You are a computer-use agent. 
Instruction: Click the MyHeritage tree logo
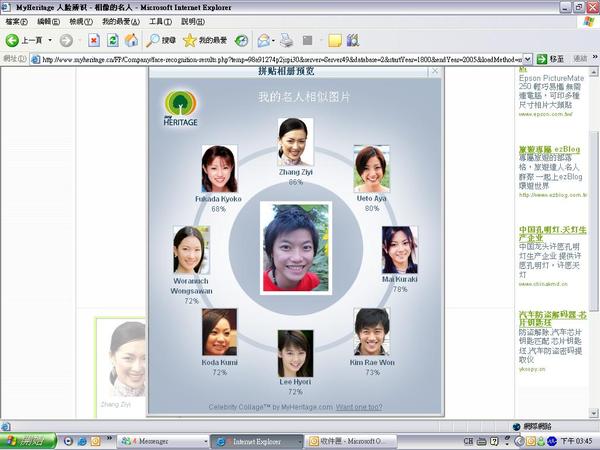click(x=181, y=108)
